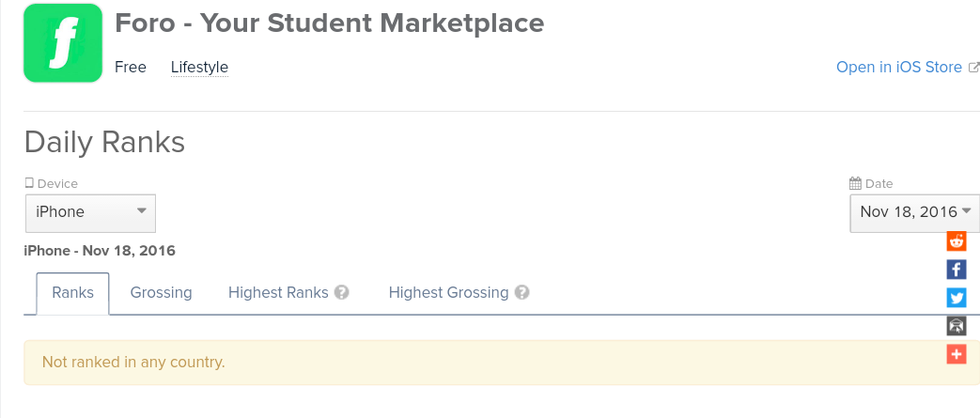Screen dimensions: 980x418
Task: Open the iPhone device dropdown
Action: pyautogui.click(x=90, y=212)
